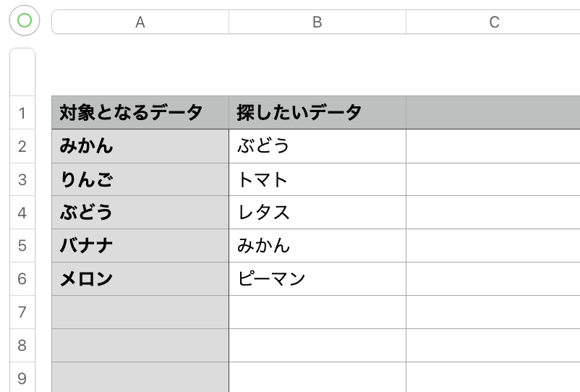Click the 探したいデータ header cell
The height and width of the screenshot is (392, 580).
coord(317,113)
